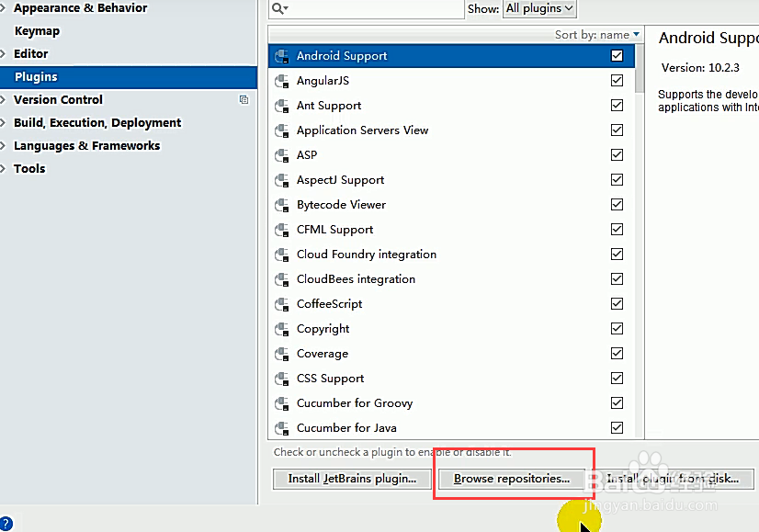Select the Android Support plugin row
The height and width of the screenshot is (532, 759).
(x=451, y=56)
